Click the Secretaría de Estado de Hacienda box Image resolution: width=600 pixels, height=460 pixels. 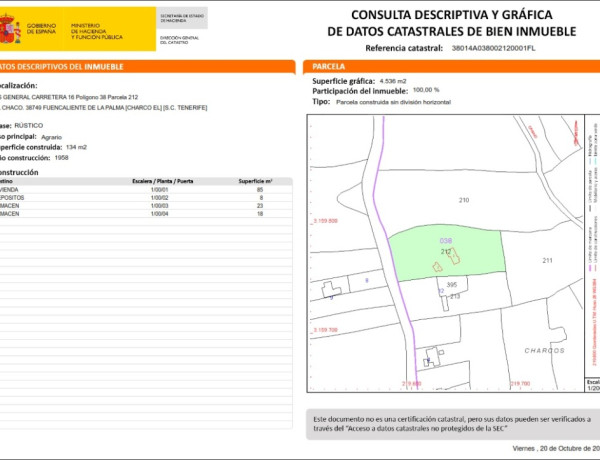[182, 18]
